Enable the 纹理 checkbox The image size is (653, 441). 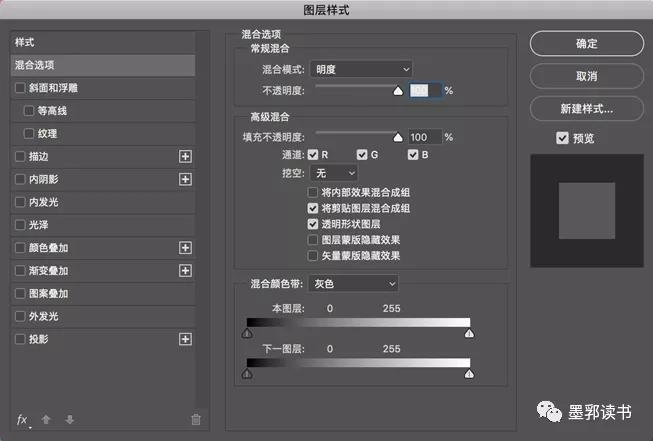tap(29, 134)
